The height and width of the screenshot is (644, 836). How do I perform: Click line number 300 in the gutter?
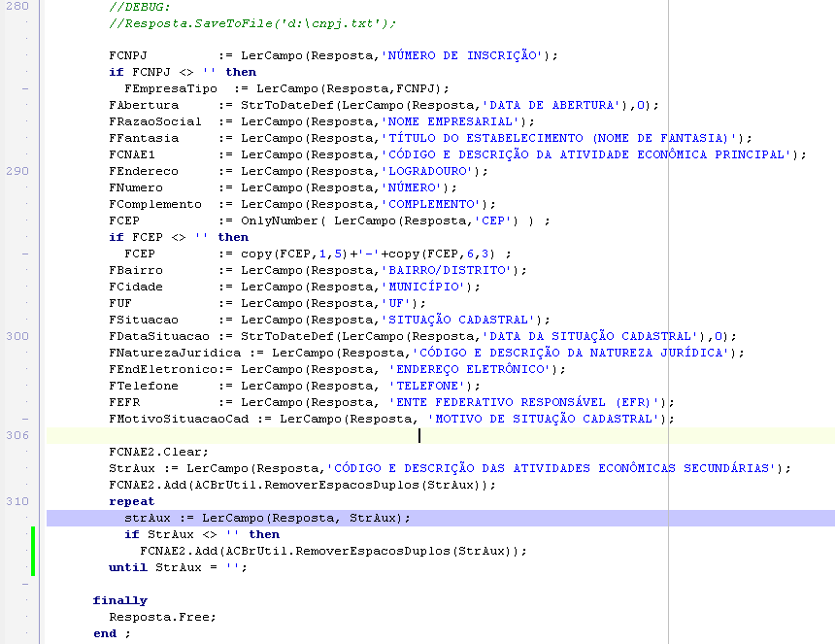point(17,337)
